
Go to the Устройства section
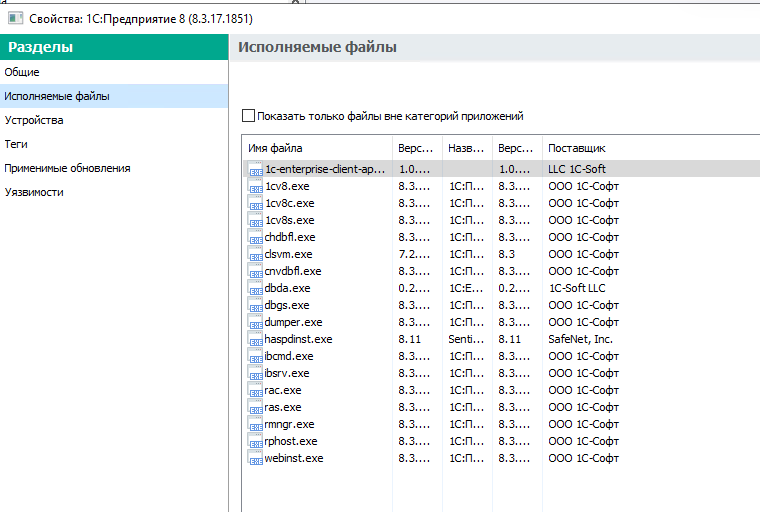point(114,120)
